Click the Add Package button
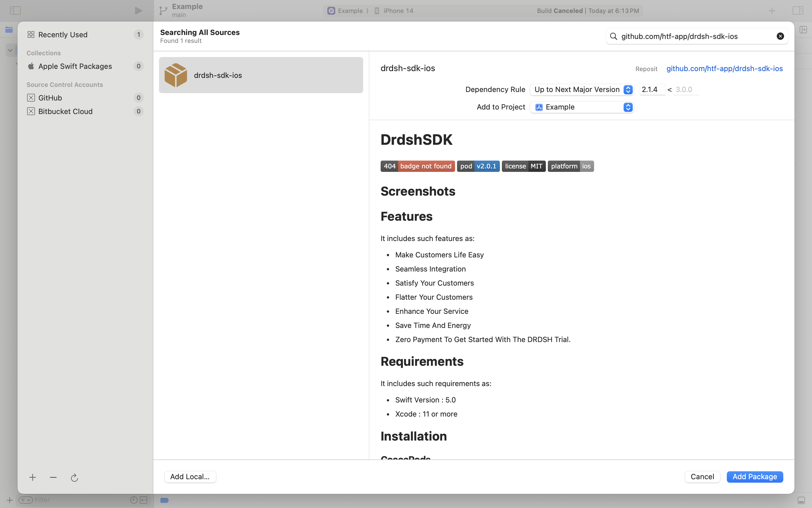Viewport: 812px width, 508px height. [x=754, y=477]
